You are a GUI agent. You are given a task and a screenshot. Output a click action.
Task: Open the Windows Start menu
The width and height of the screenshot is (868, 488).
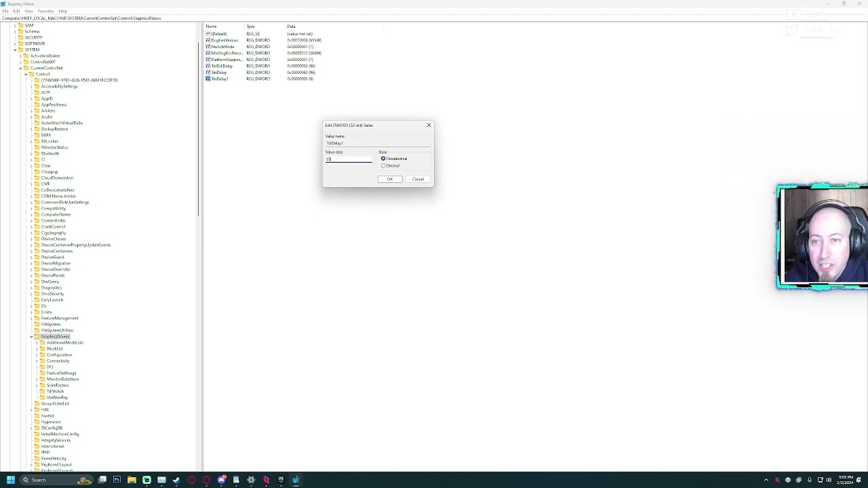pyautogui.click(x=11, y=480)
